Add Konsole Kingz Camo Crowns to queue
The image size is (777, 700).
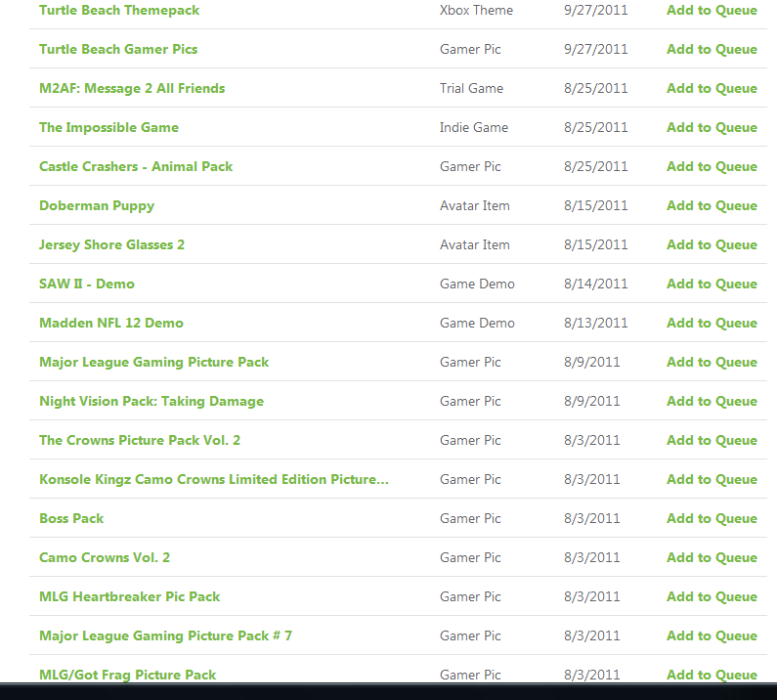(x=712, y=480)
